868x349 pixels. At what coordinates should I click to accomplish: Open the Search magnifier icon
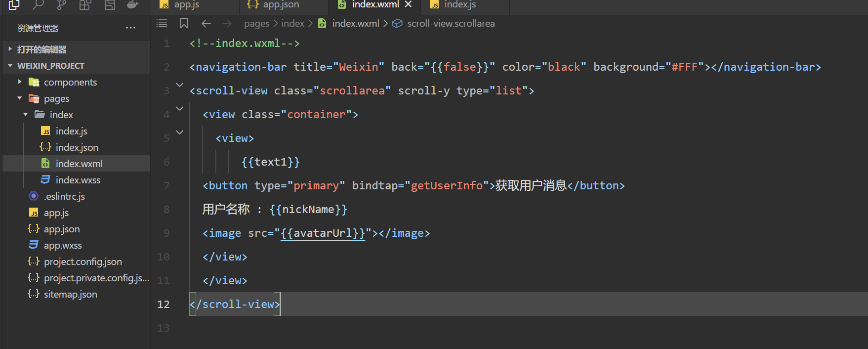38,4
